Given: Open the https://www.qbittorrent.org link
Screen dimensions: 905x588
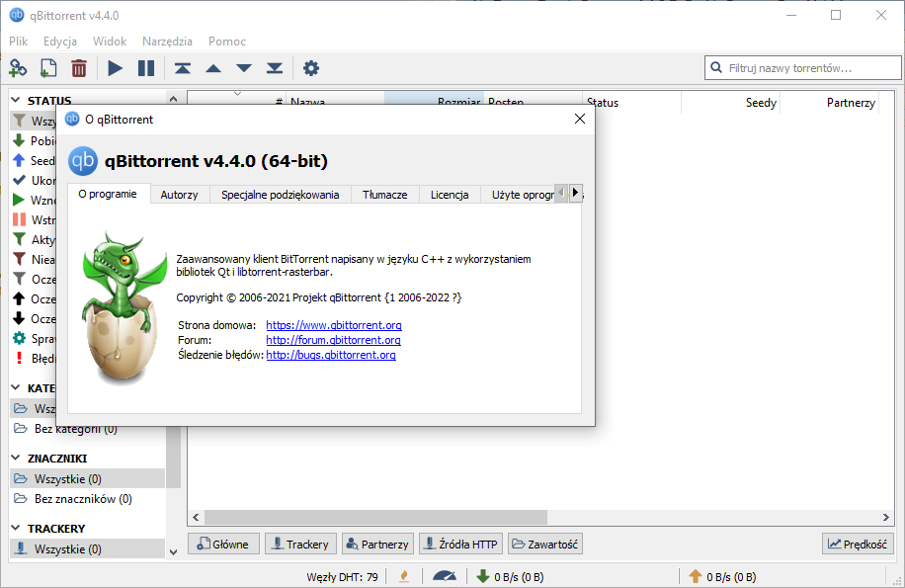Looking at the screenshot, I should (x=334, y=325).
